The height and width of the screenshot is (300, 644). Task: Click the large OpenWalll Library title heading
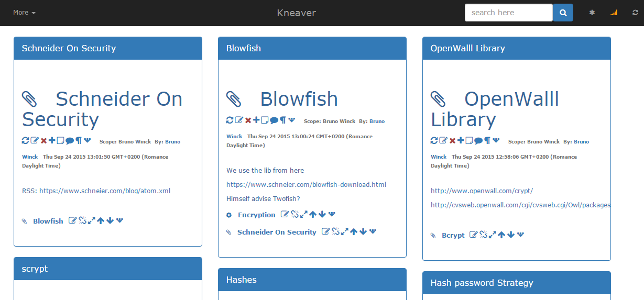click(495, 109)
